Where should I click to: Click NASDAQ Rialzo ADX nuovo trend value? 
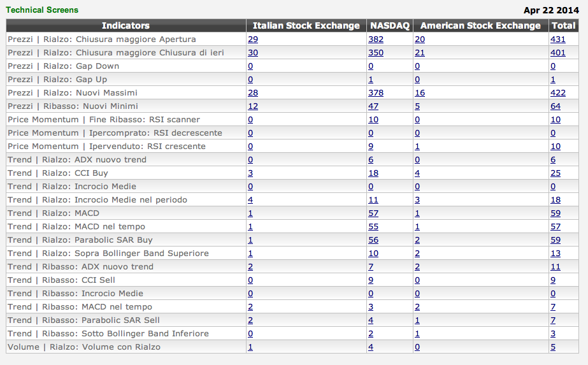(371, 160)
